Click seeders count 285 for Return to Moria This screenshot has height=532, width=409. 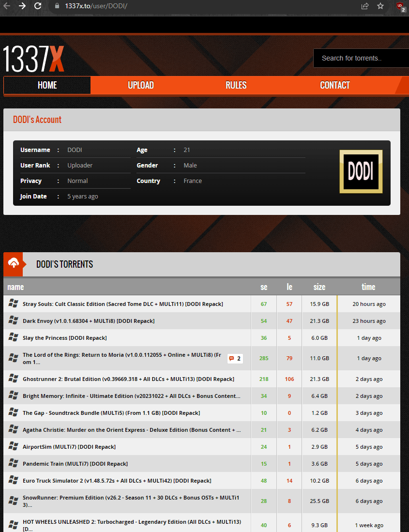click(264, 358)
